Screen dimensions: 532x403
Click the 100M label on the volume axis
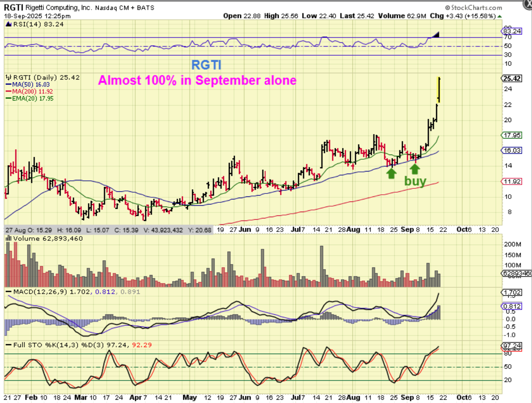coord(513,265)
